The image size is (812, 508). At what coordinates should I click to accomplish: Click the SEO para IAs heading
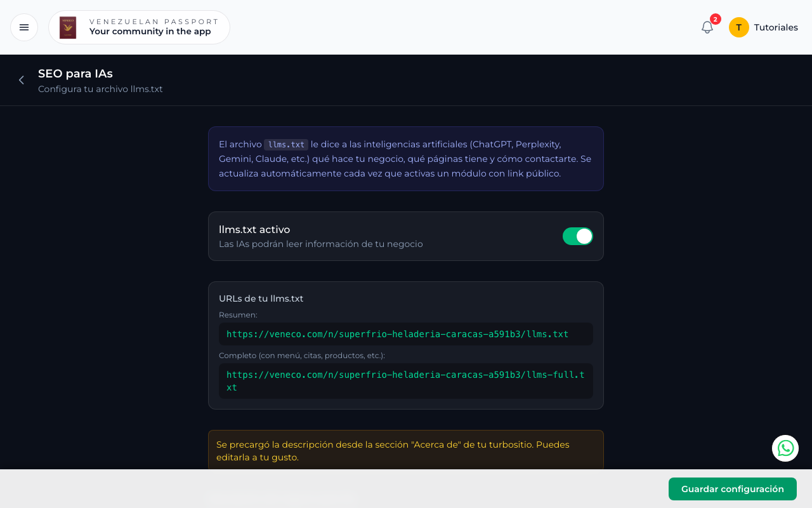(x=75, y=74)
